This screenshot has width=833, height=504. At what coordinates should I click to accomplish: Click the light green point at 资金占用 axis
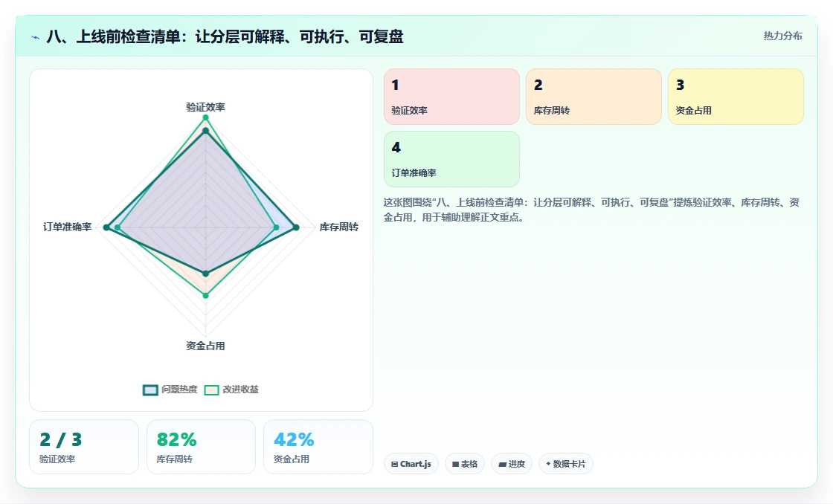(205, 295)
